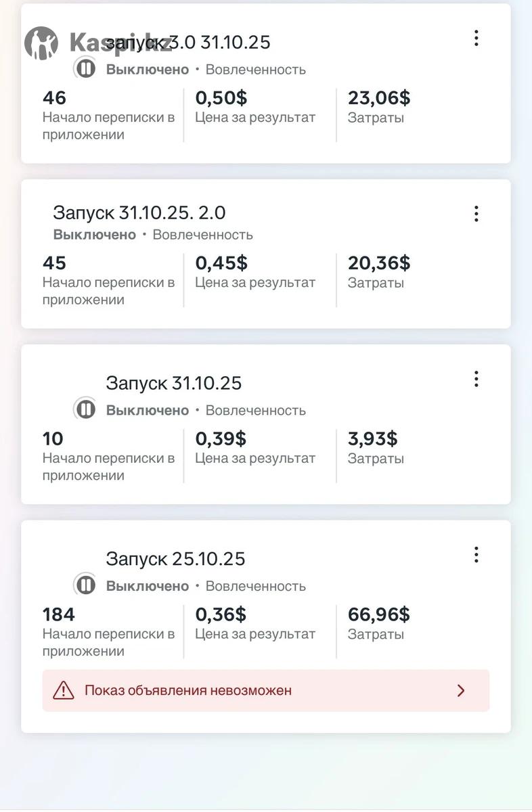Expand the ad display error chevron
The image size is (532, 812).
[461, 690]
